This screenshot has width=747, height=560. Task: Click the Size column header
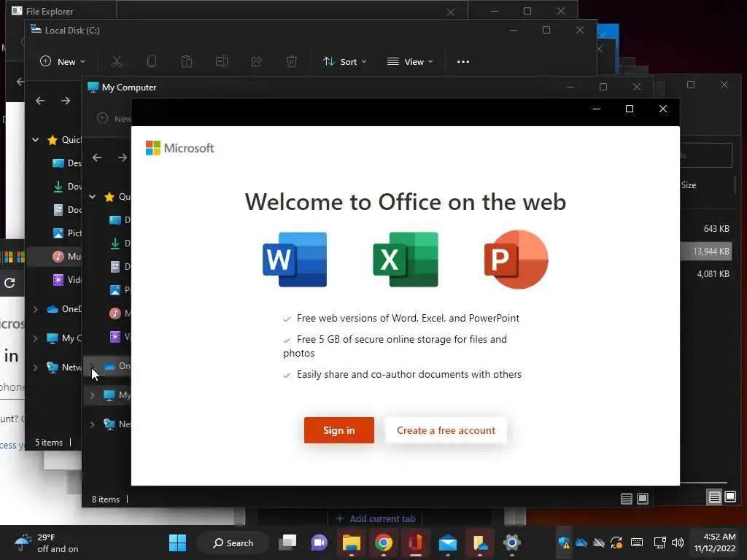pos(689,185)
